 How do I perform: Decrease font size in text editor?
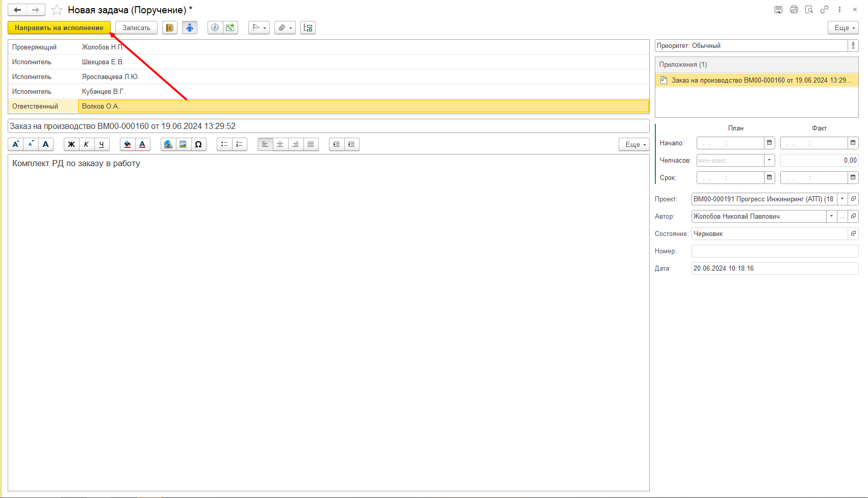31,144
